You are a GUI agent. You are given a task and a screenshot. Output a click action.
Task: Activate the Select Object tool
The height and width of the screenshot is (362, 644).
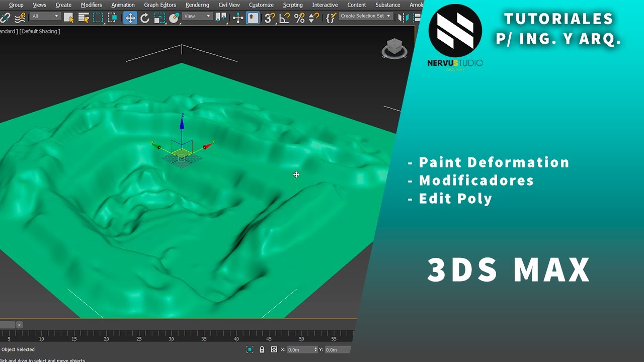(x=68, y=18)
